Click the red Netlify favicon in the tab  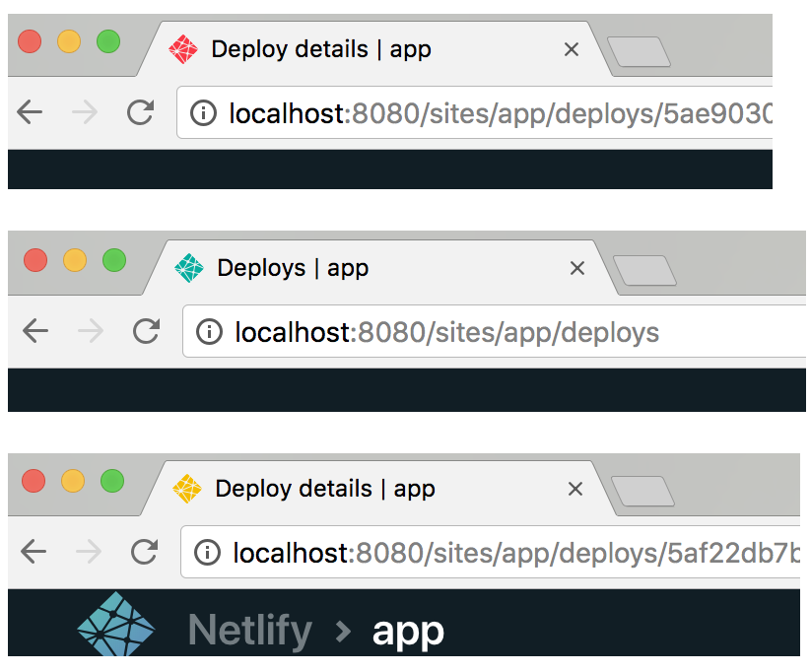[x=184, y=49]
